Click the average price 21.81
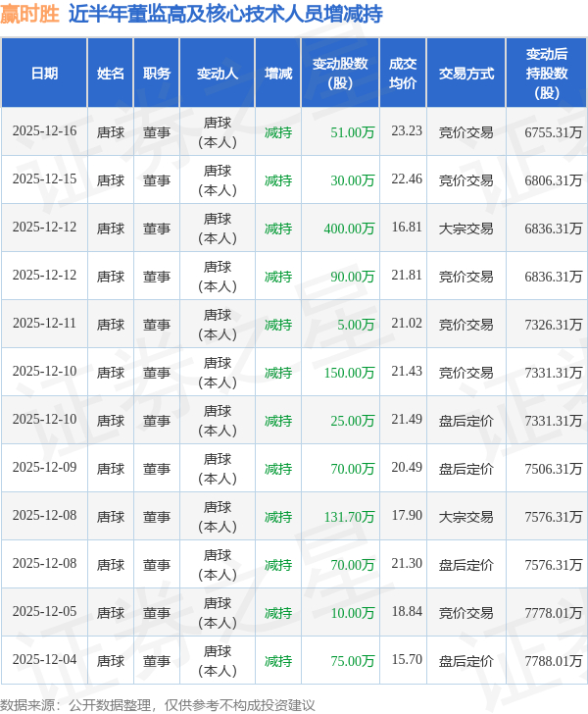The height and width of the screenshot is (714, 588). pos(407,275)
